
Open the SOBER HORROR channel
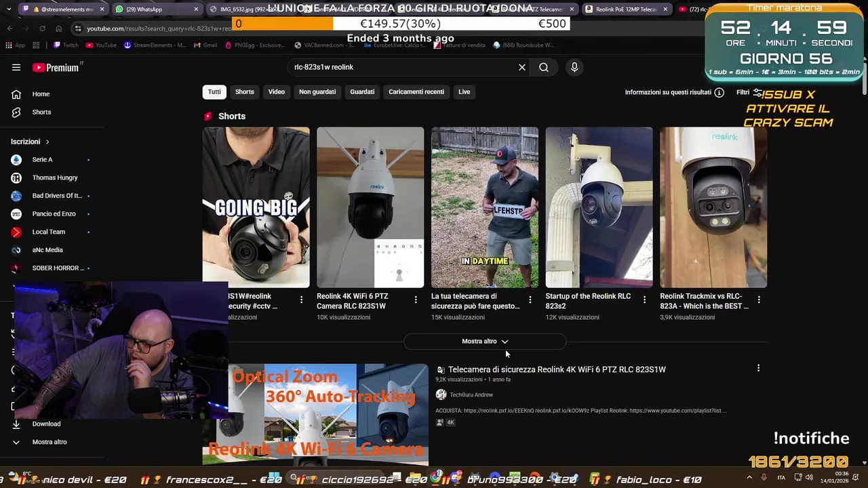[50, 268]
